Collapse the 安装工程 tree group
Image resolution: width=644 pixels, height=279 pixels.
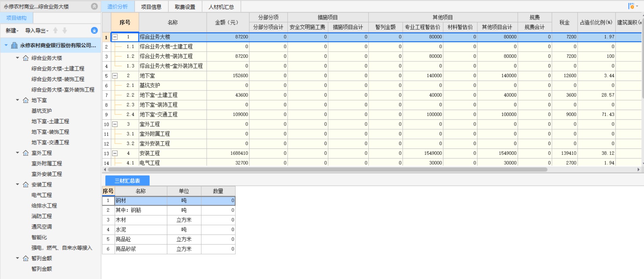[x=18, y=185]
